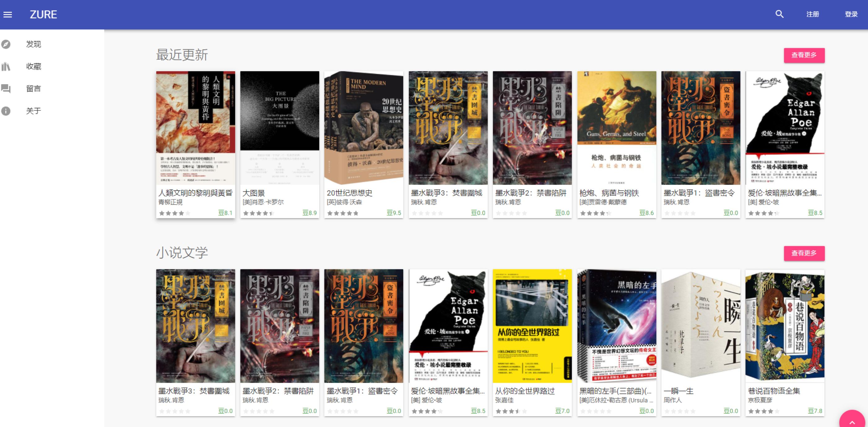868x427 pixels.
Task: Click the 豆7.0 rating score
Action: 562,411
